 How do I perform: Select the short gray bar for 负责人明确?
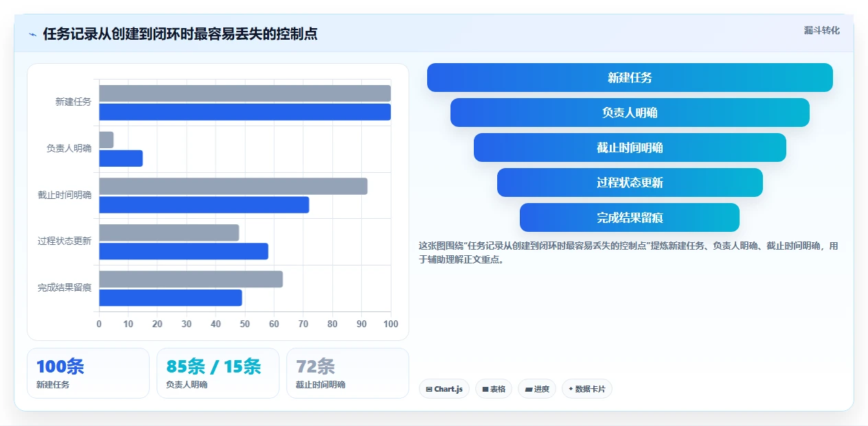106,140
